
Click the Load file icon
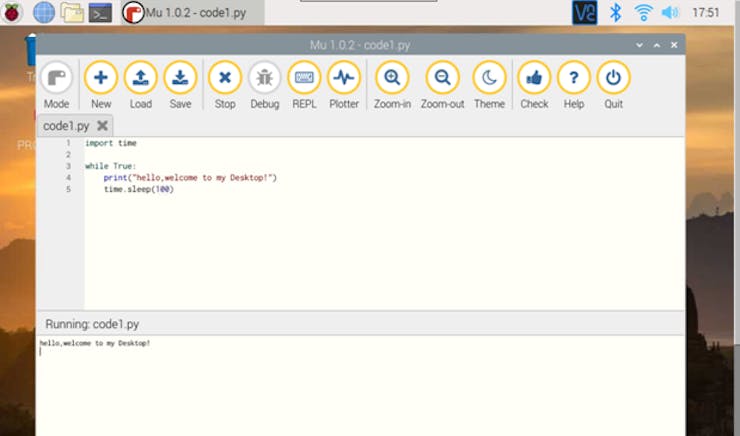coord(141,78)
